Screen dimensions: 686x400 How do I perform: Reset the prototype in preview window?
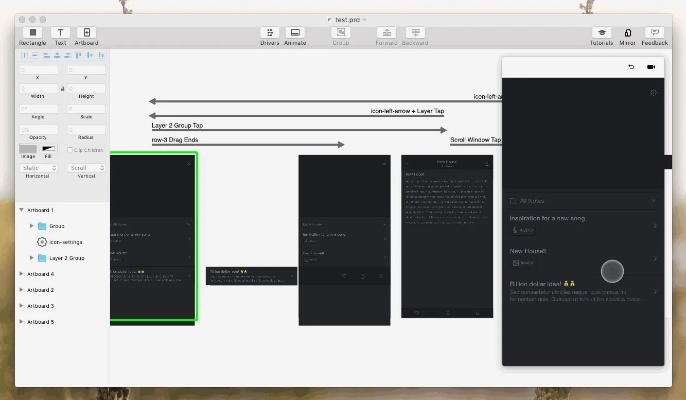point(631,67)
